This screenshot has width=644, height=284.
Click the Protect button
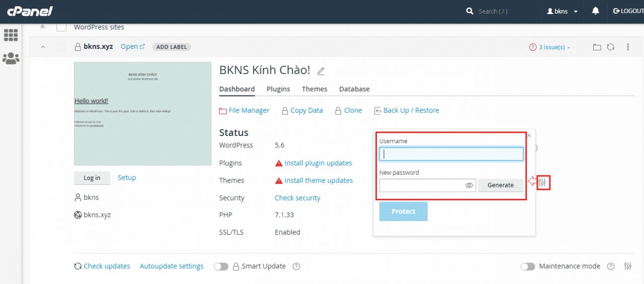tap(404, 211)
